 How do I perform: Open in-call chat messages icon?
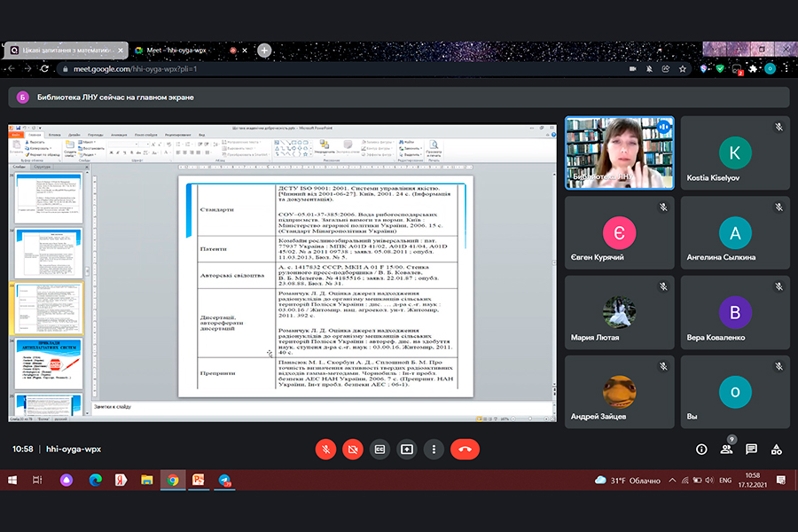tap(751, 450)
